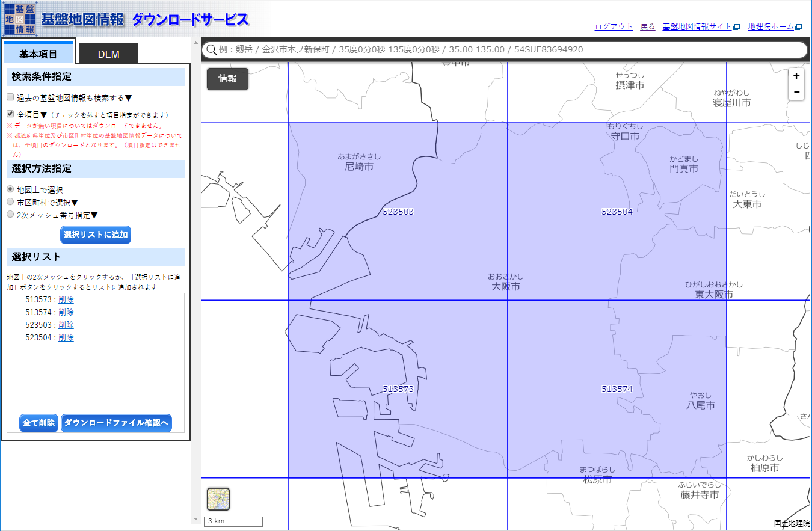Switch to the DEM tab
This screenshot has width=812, height=531.
coord(109,54)
